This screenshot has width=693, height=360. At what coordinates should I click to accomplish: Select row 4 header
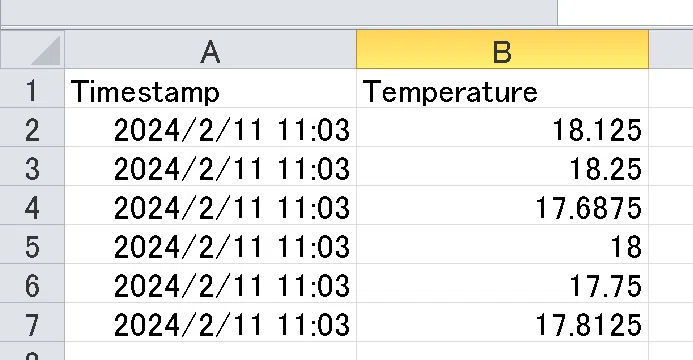[x=32, y=205]
